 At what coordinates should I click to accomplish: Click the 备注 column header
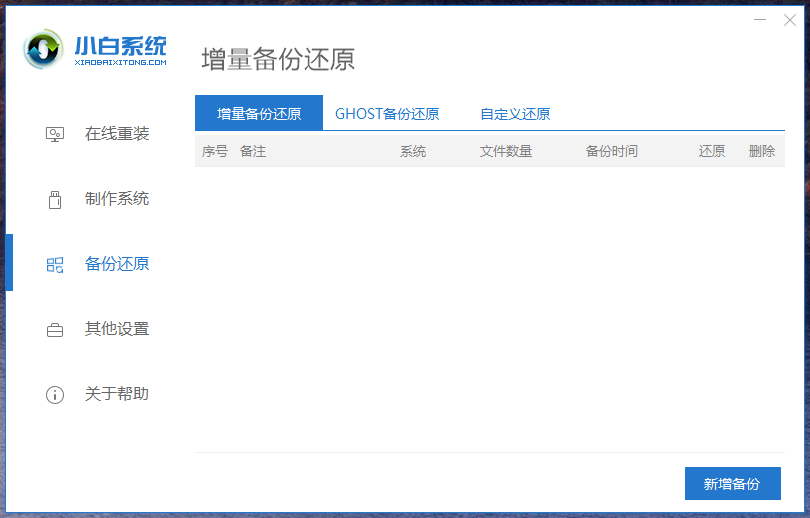click(253, 151)
